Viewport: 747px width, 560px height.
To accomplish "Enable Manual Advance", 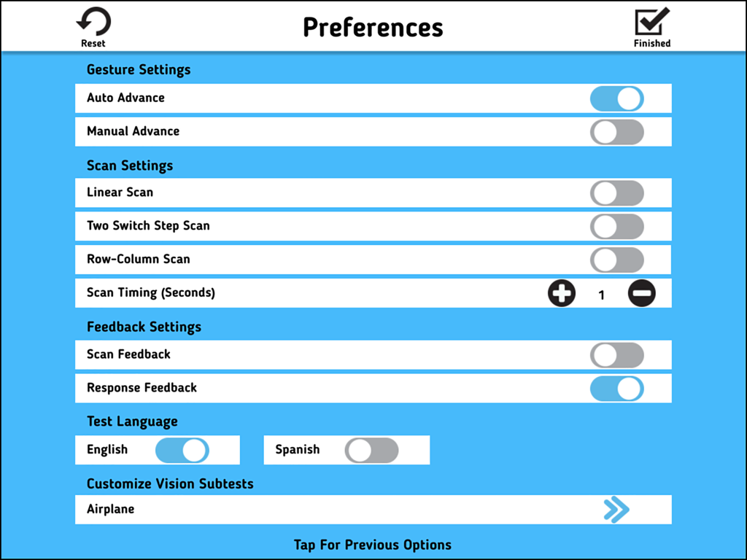I will tap(616, 132).
